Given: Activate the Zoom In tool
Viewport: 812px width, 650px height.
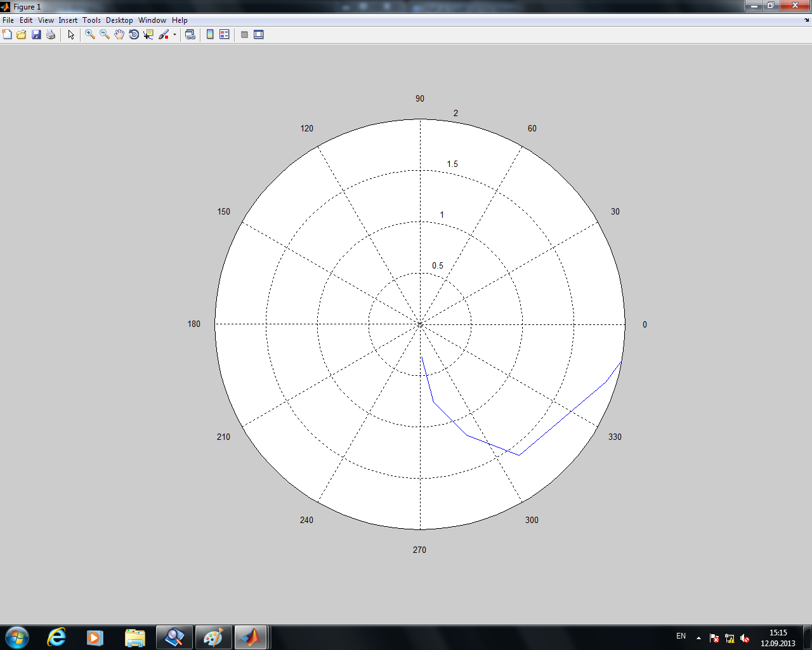Looking at the screenshot, I should tap(90, 34).
